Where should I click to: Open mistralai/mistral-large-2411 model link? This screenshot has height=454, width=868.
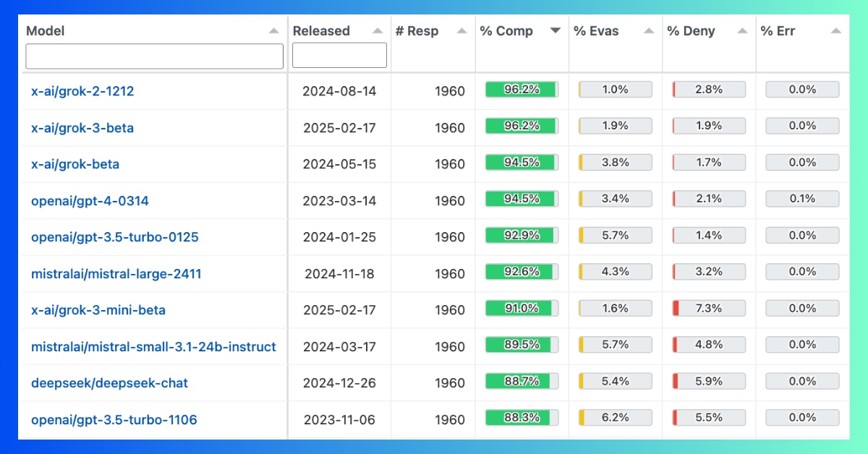point(116,274)
